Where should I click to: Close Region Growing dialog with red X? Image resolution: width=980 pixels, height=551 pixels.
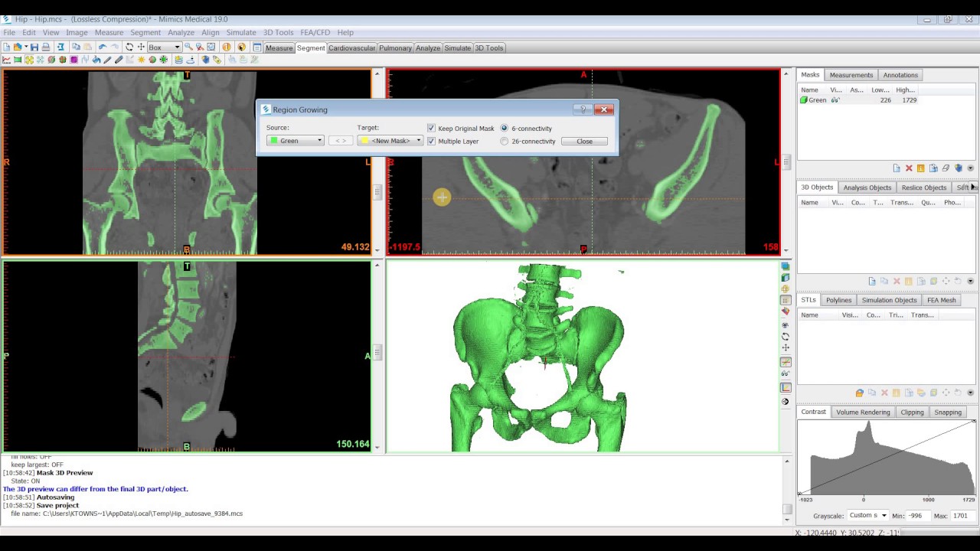603,109
